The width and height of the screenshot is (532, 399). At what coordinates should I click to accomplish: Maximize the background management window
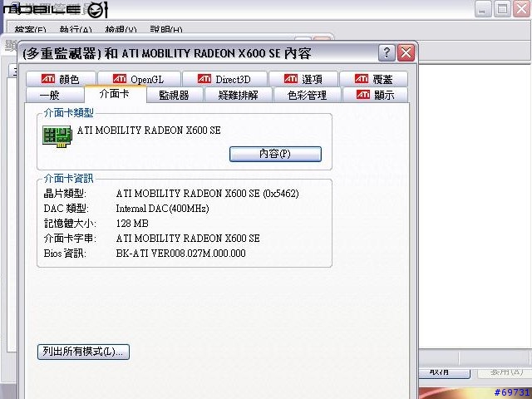pyautogui.click(x=502, y=8)
